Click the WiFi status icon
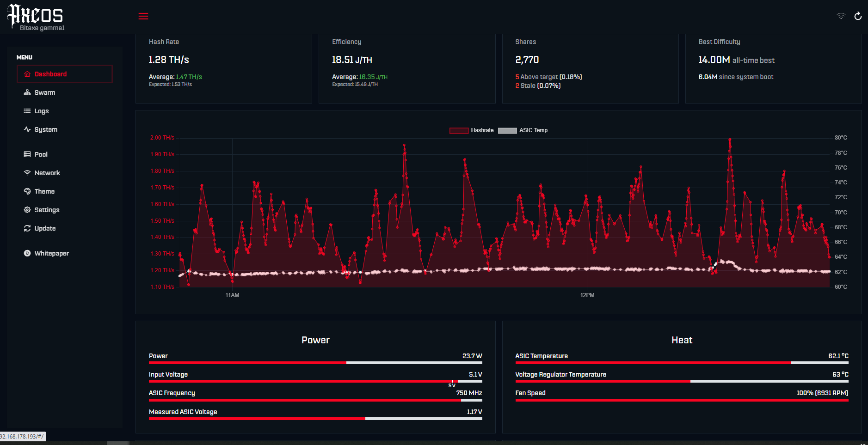The image size is (868, 445). (x=841, y=16)
